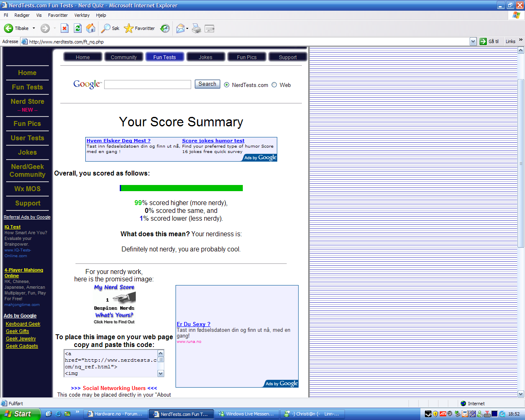Screen dimensions: 525x420
Task: Click the Edit page toolbar icon
Action: click(x=210, y=28)
